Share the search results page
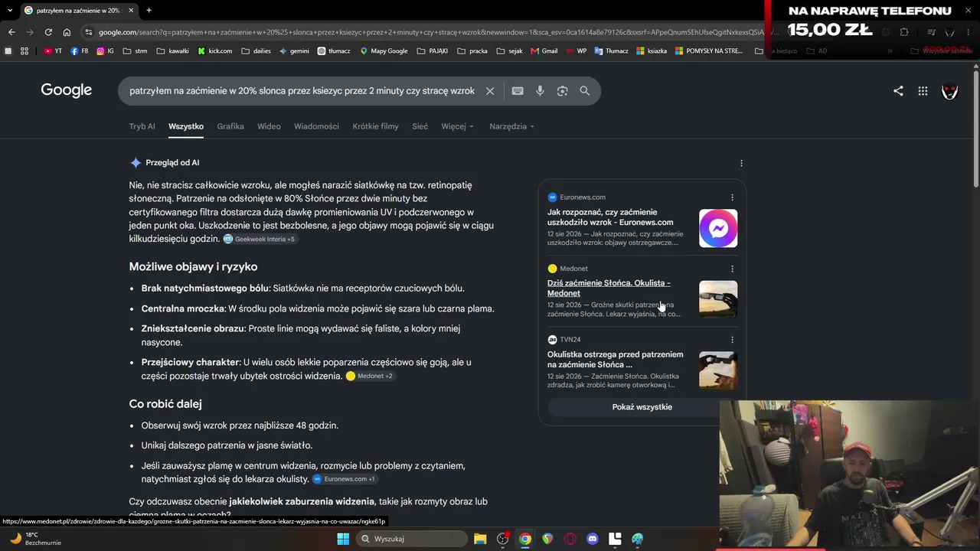The width and height of the screenshot is (980, 551). [x=898, y=91]
